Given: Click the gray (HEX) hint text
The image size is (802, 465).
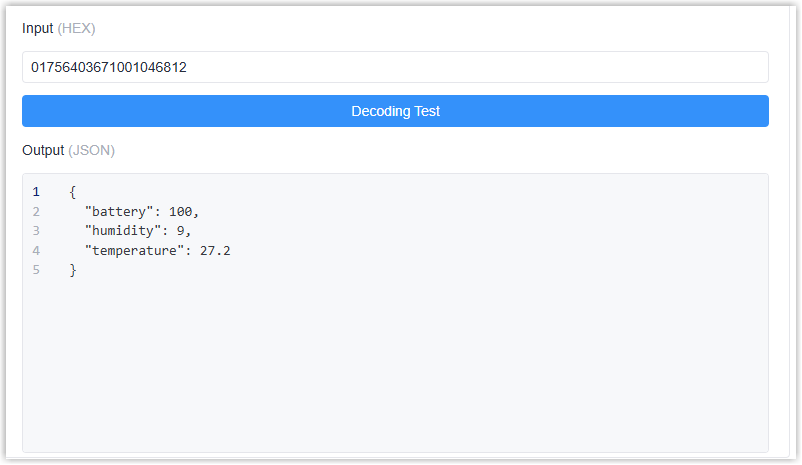Looking at the screenshot, I should 76,28.
